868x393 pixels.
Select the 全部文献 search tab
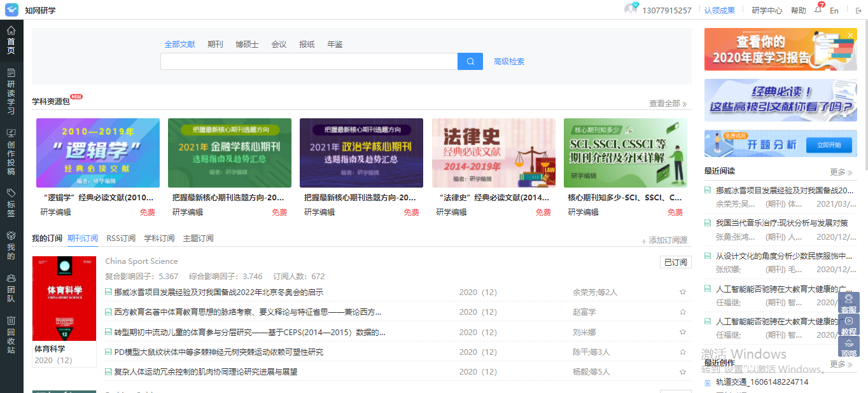click(180, 44)
